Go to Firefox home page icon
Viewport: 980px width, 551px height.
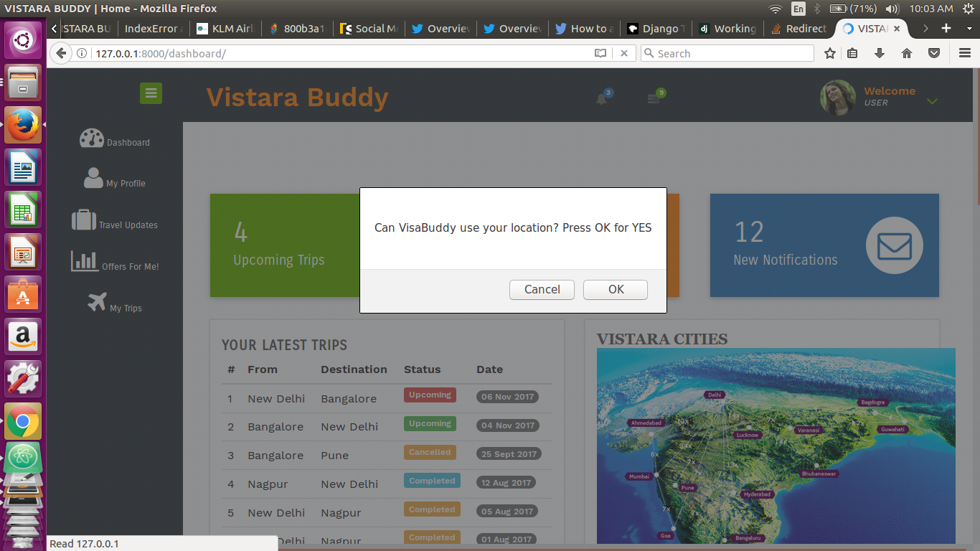[x=907, y=53]
